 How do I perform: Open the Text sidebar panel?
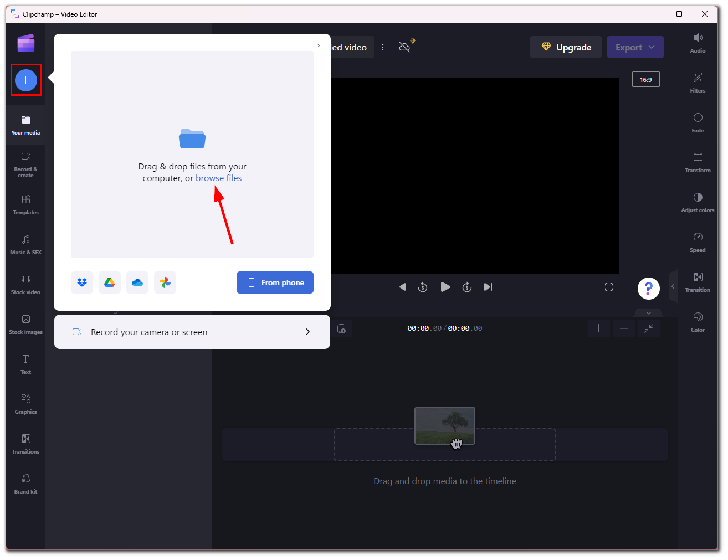(25, 364)
